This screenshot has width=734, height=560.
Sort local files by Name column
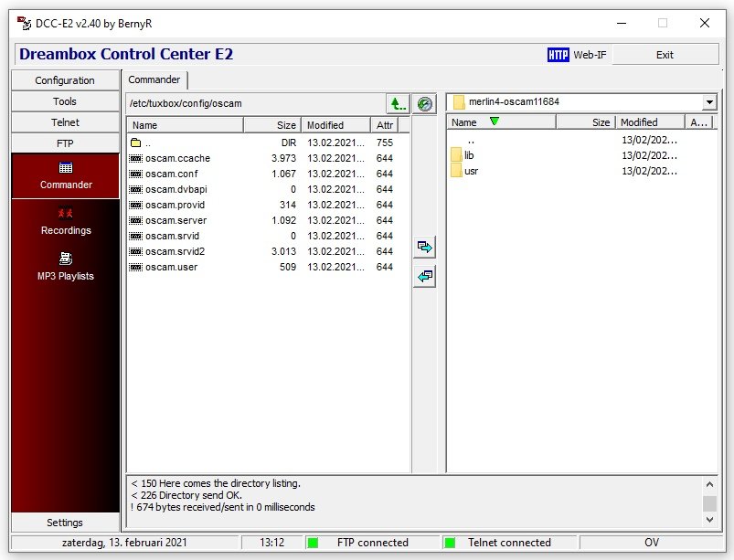point(197,125)
